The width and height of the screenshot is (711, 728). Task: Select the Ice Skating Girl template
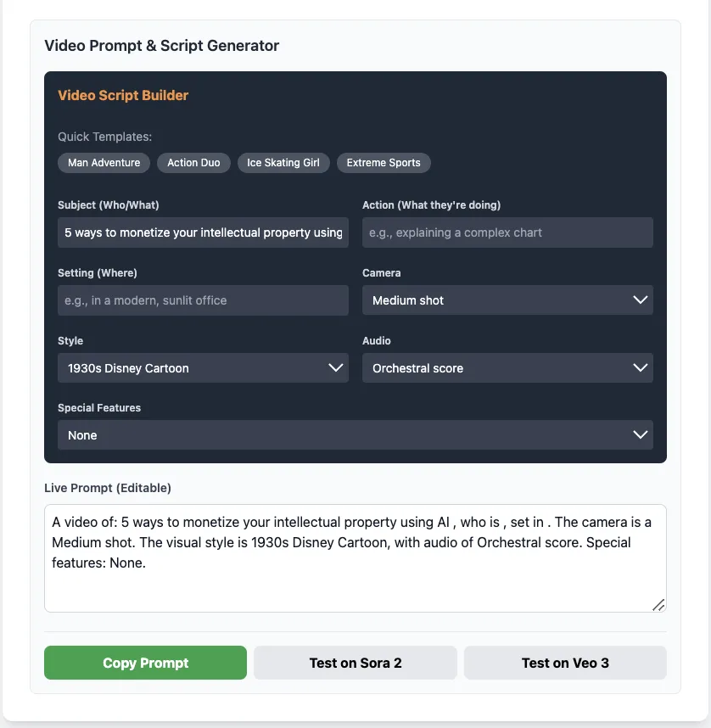click(x=283, y=163)
